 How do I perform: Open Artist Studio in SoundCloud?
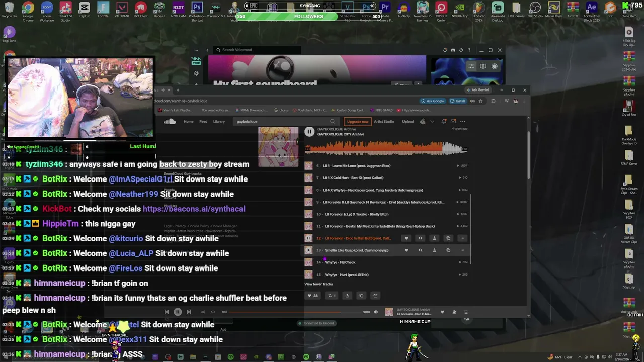384,121
